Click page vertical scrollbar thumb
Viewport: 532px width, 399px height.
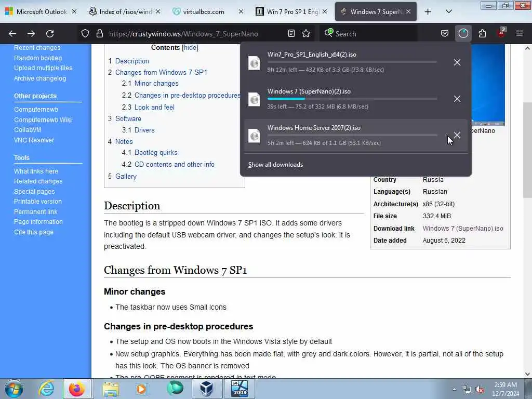tap(527, 149)
